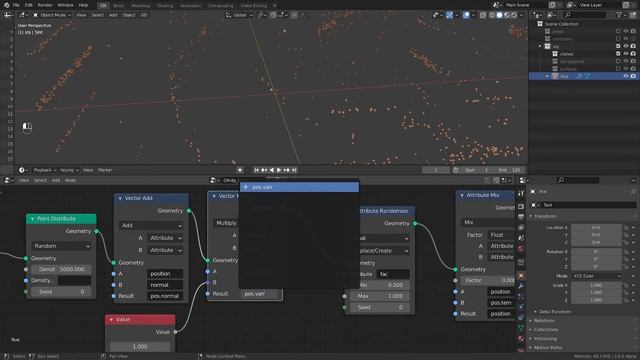Click the timeline Marker menu
This screenshot has width=640, height=360.
(x=105, y=170)
